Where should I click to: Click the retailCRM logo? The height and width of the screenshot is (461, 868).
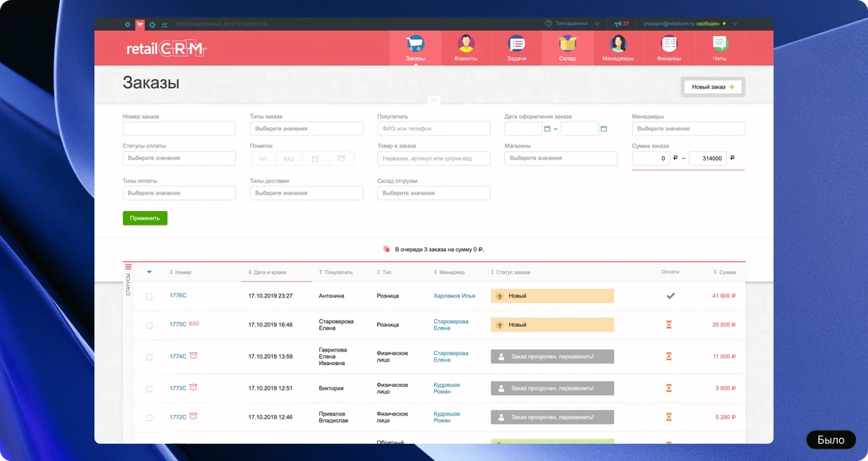coord(167,49)
